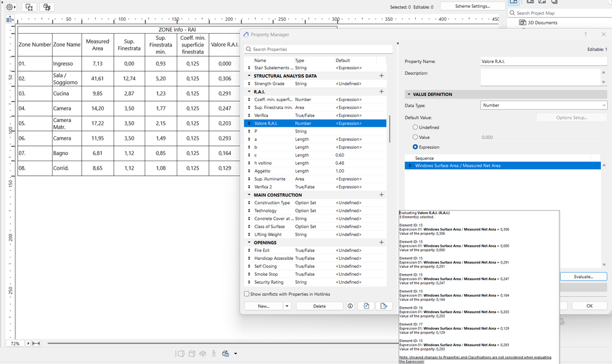Open the Data Type dropdown showing Number

543,105
